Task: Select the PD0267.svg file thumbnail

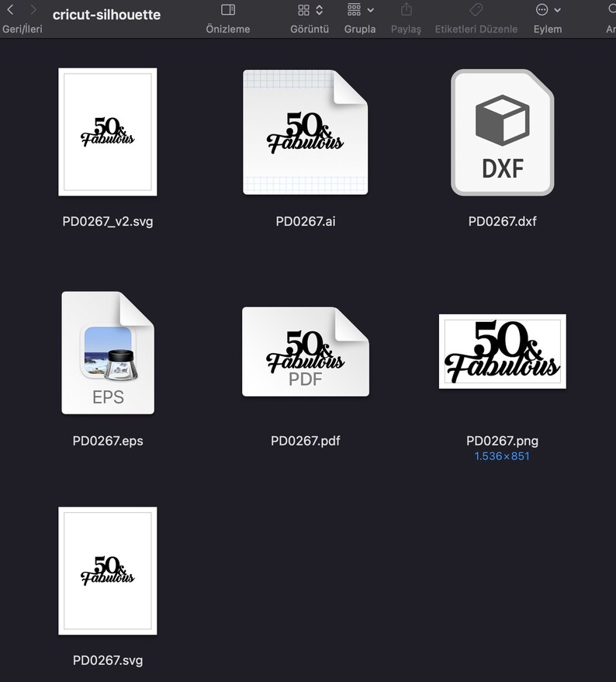Action: coord(108,570)
